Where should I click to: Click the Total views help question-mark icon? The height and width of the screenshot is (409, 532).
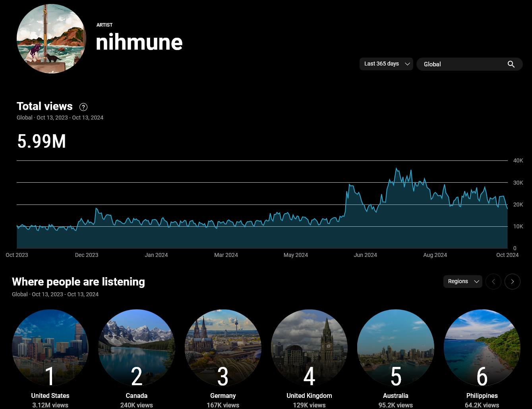[83, 107]
